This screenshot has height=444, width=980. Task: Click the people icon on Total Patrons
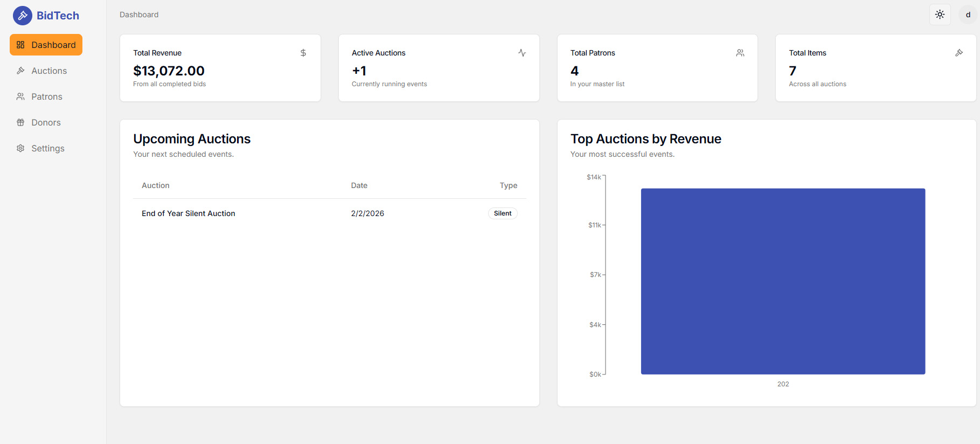[740, 53]
